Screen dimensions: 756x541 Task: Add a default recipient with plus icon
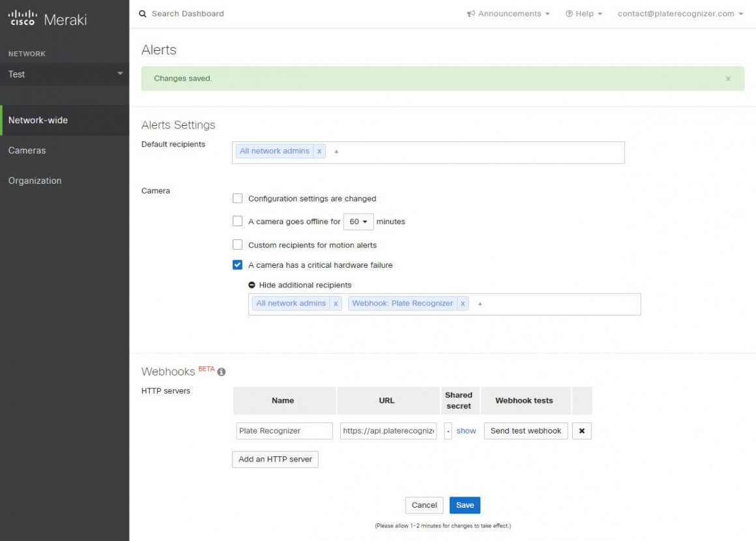point(336,151)
